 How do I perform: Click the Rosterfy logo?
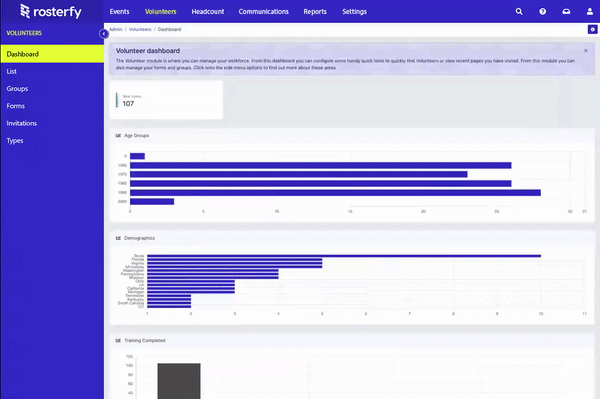point(51,11)
